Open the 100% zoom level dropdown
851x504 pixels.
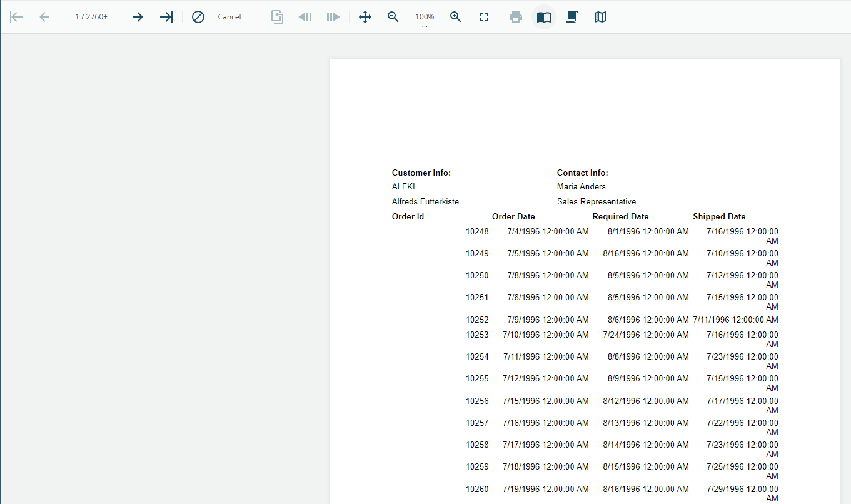tap(425, 18)
